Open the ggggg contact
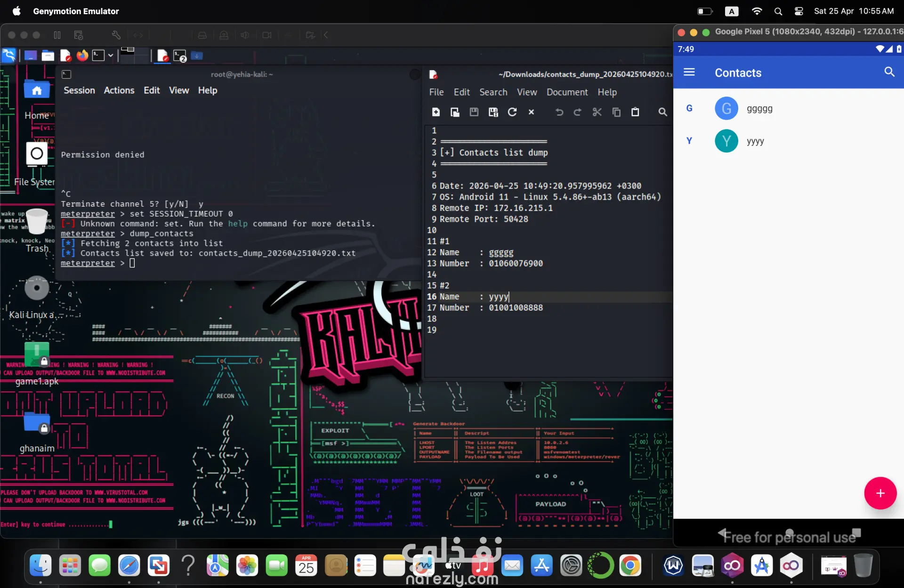This screenshot has height=588, width=904. [x=788, y=109]
